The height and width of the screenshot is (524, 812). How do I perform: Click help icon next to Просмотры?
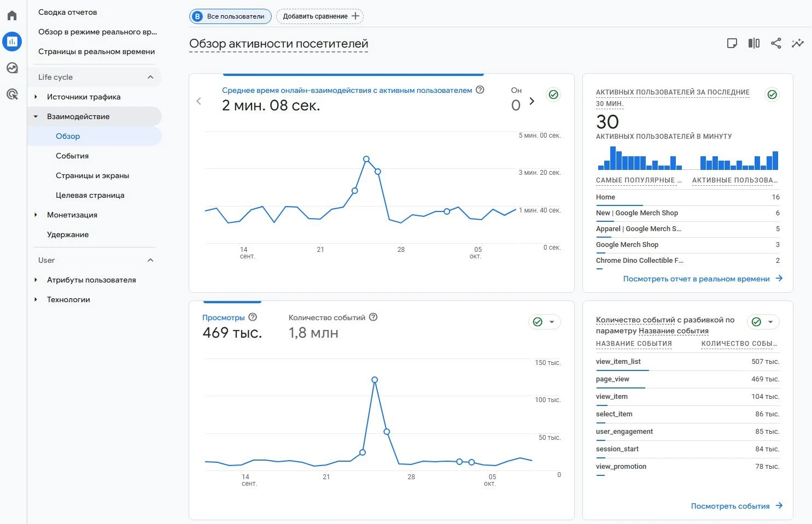[x=253, y=317]
